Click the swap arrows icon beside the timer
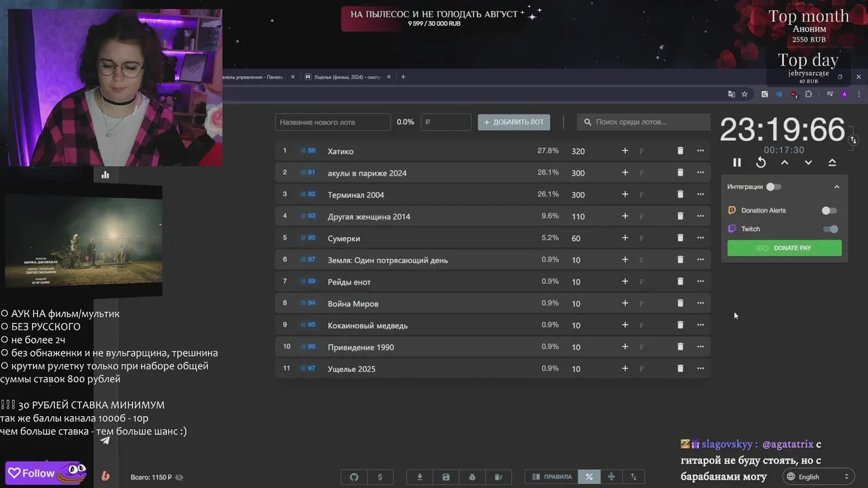 pos(853,140)
